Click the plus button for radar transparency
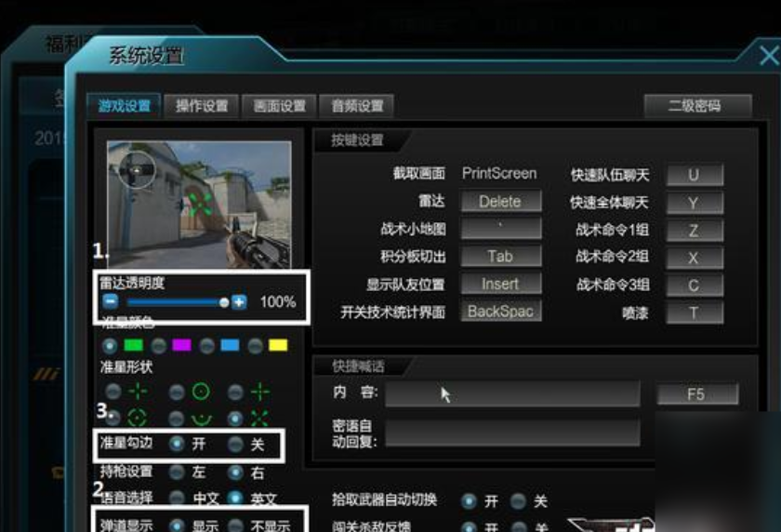The height and width of the screenshot is (532, 781). coord(239,302)
